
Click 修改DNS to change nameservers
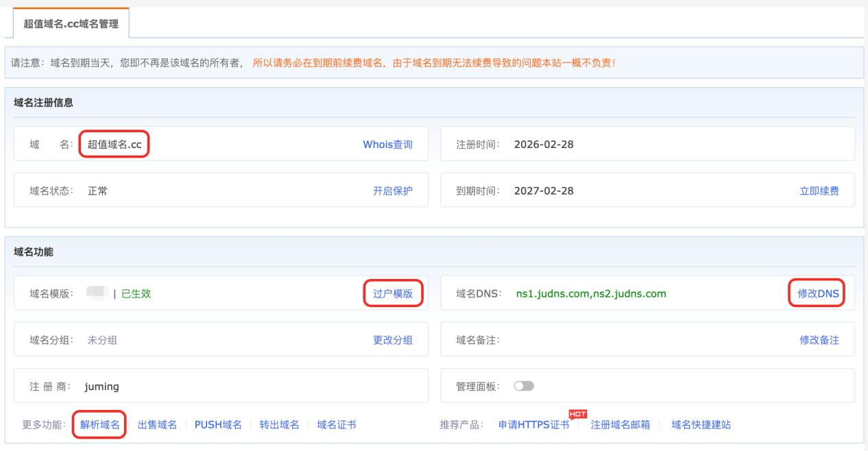[817, 293]
